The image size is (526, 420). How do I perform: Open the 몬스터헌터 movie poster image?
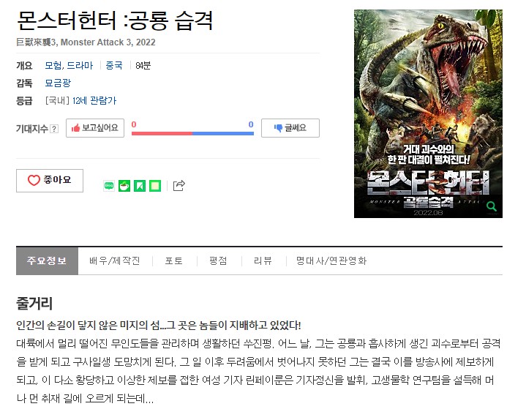[x=428, y=113]
